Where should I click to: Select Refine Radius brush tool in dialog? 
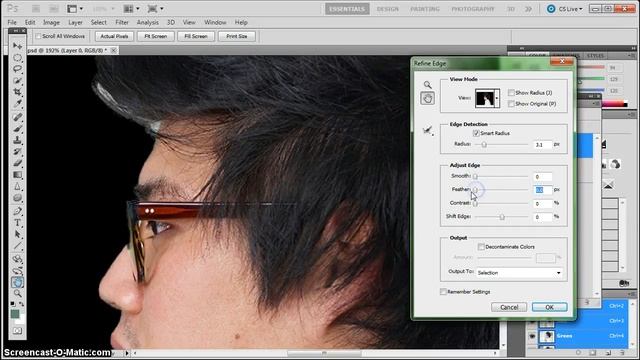coord(427,131)
